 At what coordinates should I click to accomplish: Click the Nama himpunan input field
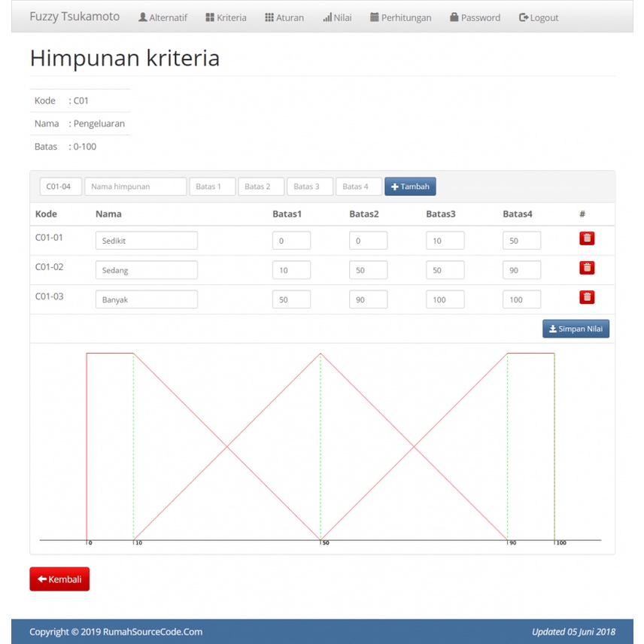tap(135, 186)
